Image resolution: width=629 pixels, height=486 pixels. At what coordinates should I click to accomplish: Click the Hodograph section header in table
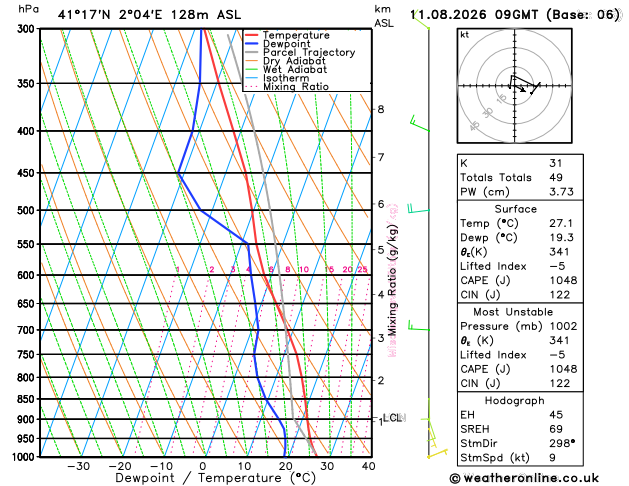coord(514,401)
